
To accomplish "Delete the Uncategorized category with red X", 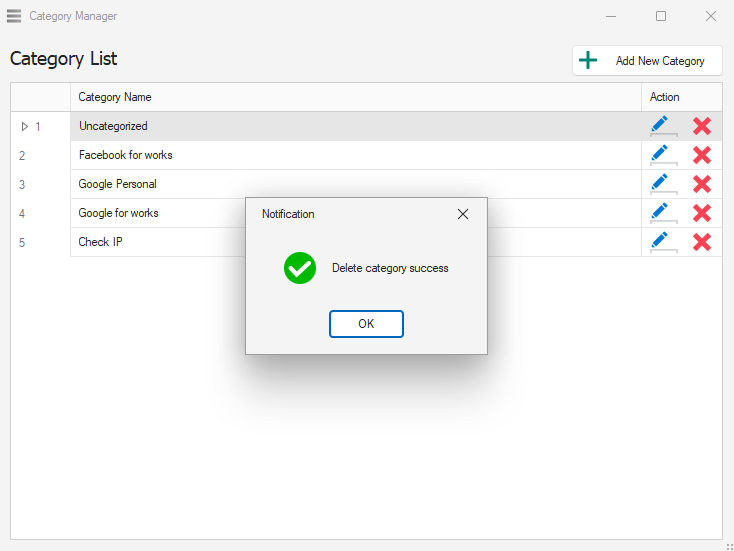I will pyautogui.click(x=702, y=126).
